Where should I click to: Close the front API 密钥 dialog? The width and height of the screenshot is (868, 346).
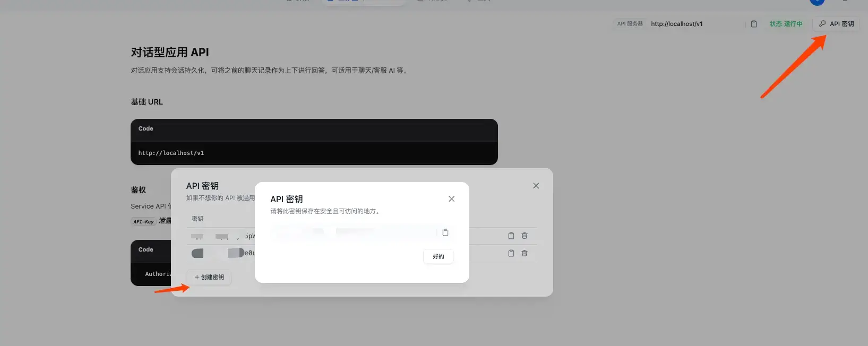coord(451,199)
